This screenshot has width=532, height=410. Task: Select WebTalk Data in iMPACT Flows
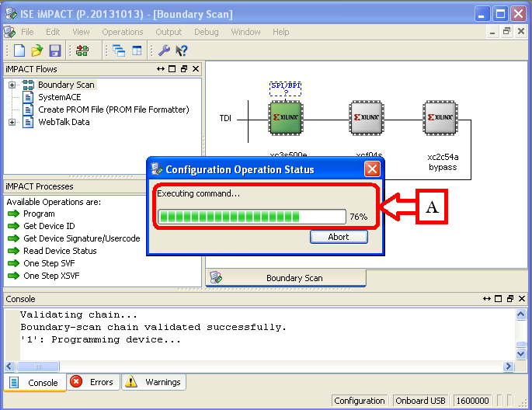(x=64, y=122)
